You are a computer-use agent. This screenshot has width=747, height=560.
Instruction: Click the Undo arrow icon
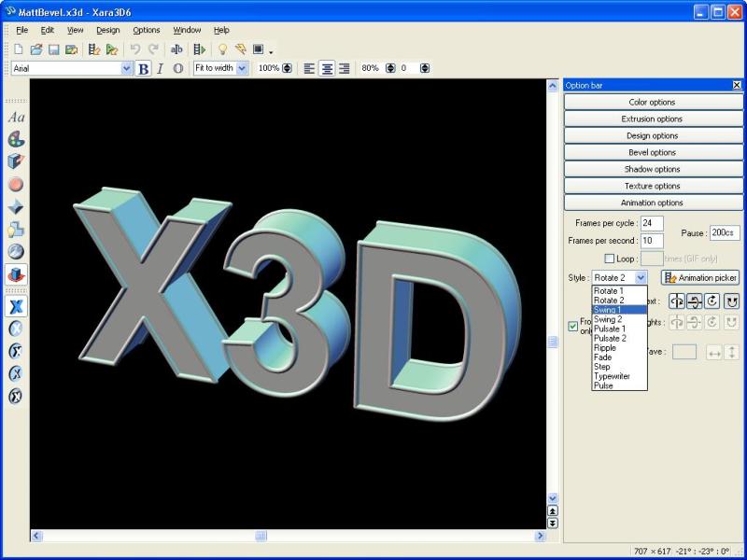click(x=135, y=49)
